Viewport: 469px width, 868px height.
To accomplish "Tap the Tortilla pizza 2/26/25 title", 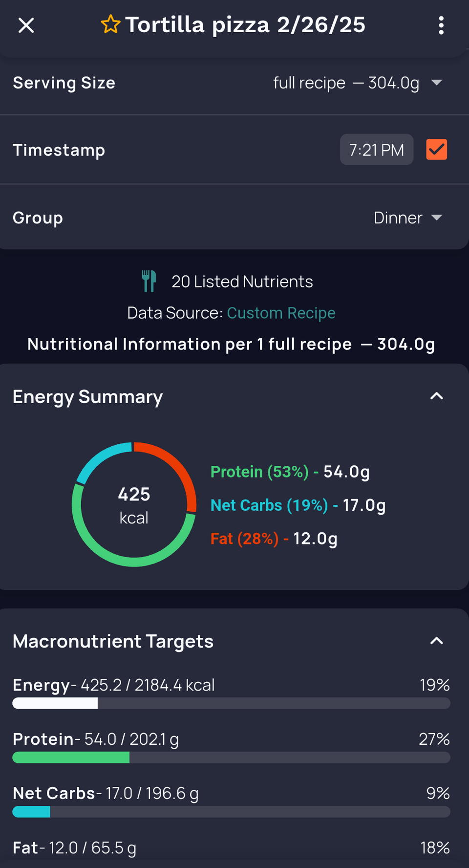I will click(245, 24).
